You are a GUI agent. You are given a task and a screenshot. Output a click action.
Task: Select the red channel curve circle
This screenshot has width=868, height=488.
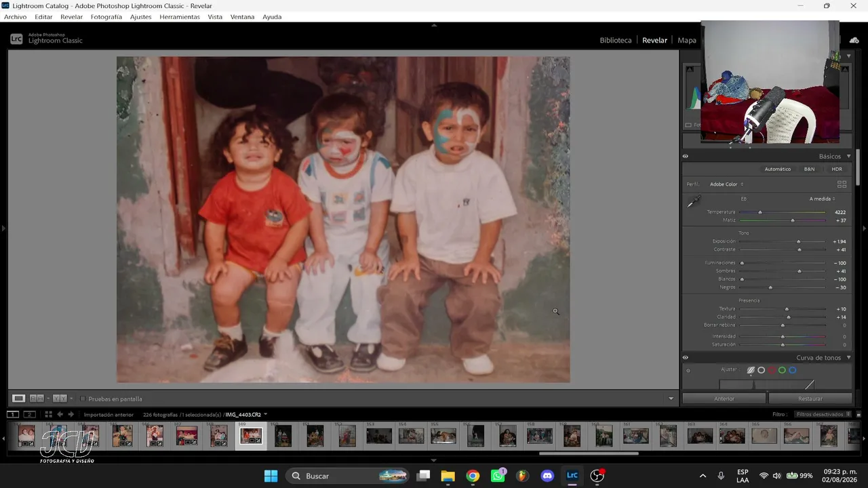coord(772,370)
